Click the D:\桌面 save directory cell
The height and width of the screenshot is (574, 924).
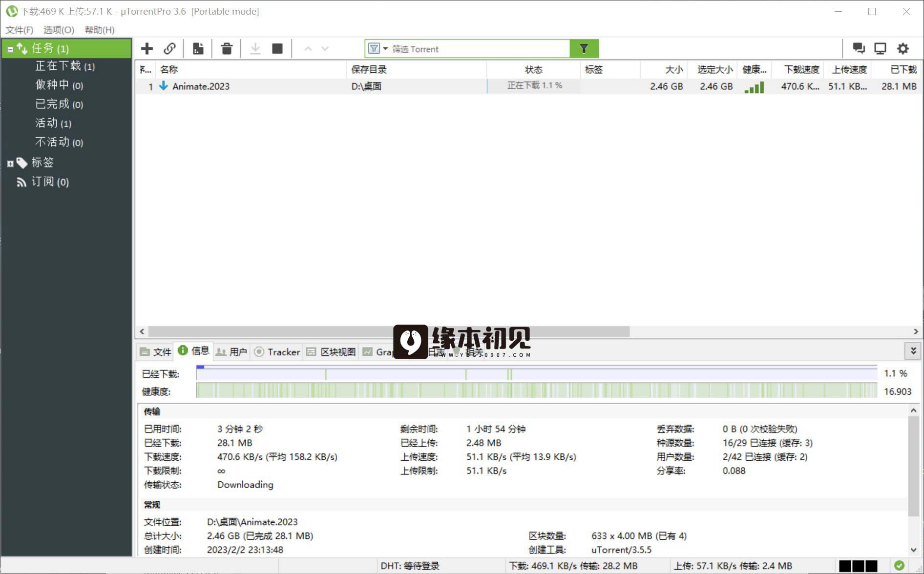tap(366, 86)
